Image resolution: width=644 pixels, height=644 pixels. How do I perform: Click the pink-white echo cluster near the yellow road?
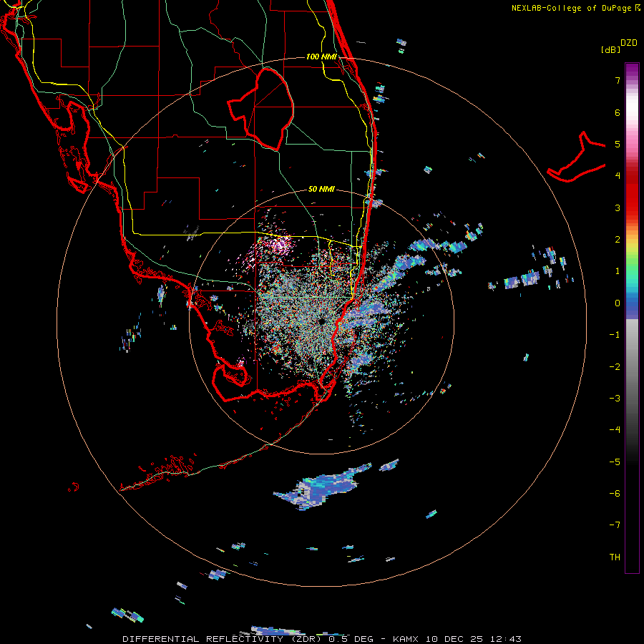pos(280,245)
